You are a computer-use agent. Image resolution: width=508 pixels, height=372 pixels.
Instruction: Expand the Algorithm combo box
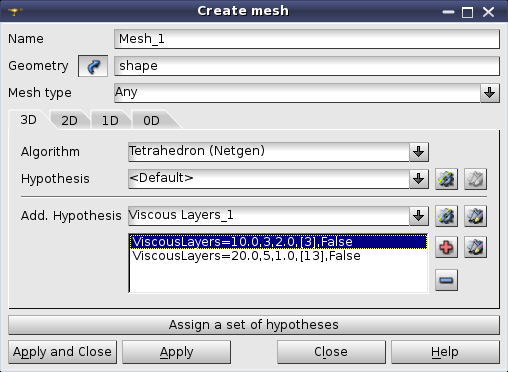click(x=419, y=152)
